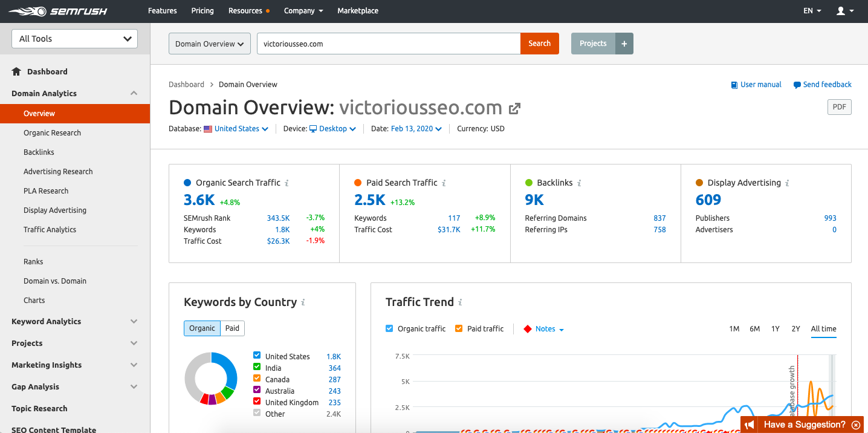Click the home icon beside Dashboard
The image size is (868, 433).
[x=16, y=71]
